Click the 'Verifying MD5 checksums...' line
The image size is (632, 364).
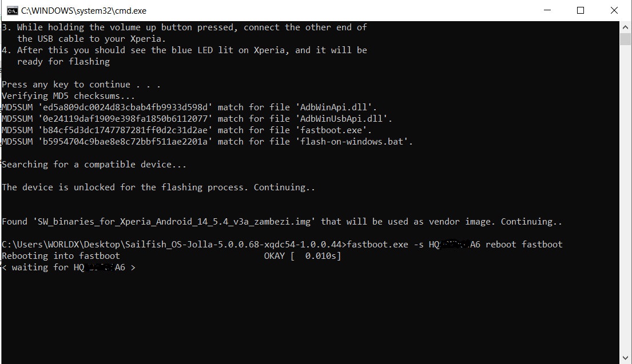(x=68, y=96)
